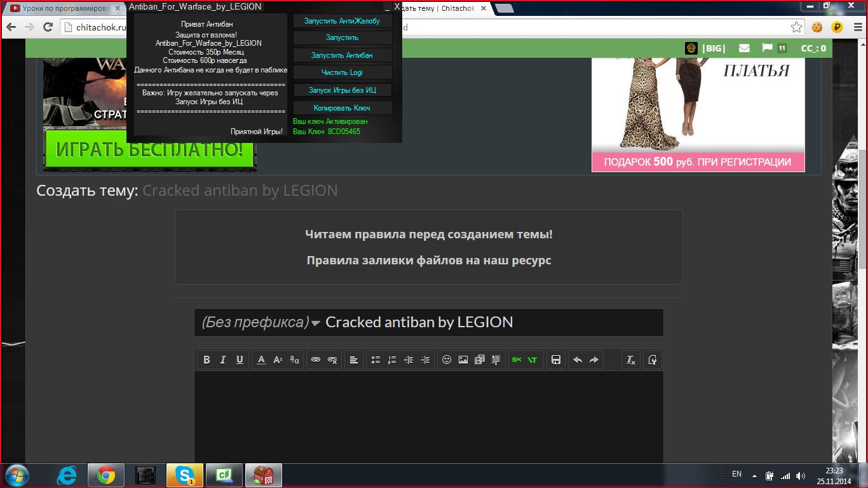The image size is (868, 488).
Task: Undo the last edit in editor
Action: coord(578,360)
